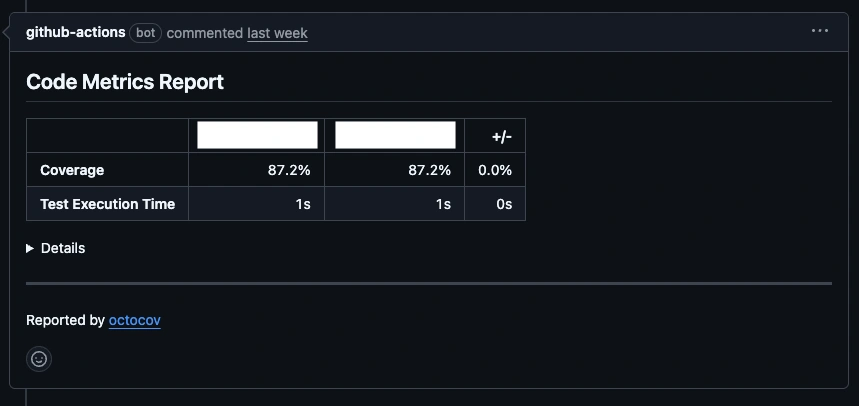The image size is (859, 406).
Task: Click the +/- column header
Action: 501,136
